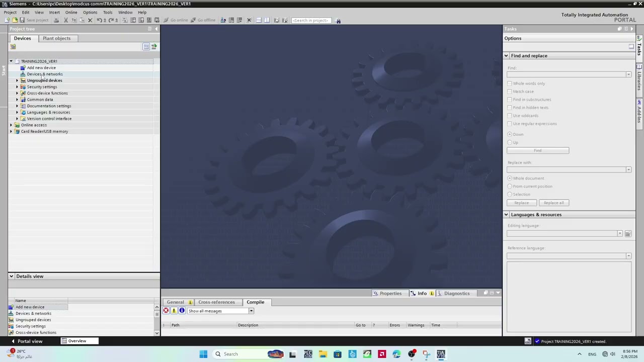Open the Tools menu

108,12
